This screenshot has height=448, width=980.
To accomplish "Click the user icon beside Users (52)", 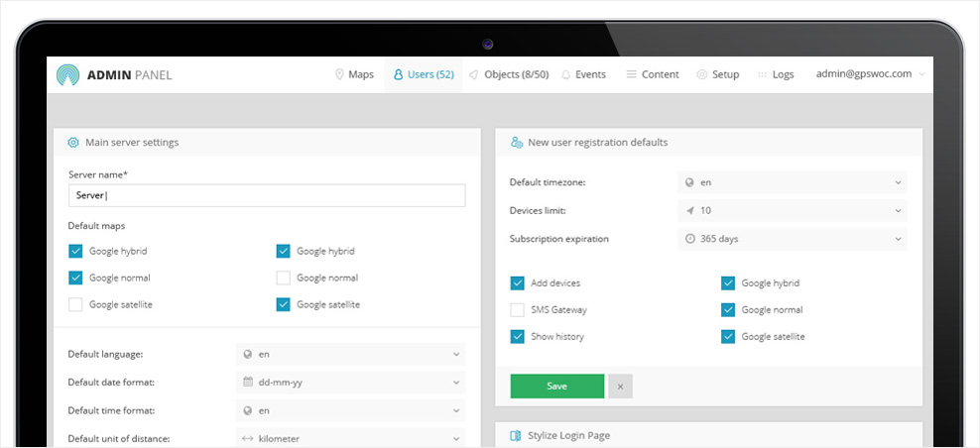I will [x=398, y=75].
